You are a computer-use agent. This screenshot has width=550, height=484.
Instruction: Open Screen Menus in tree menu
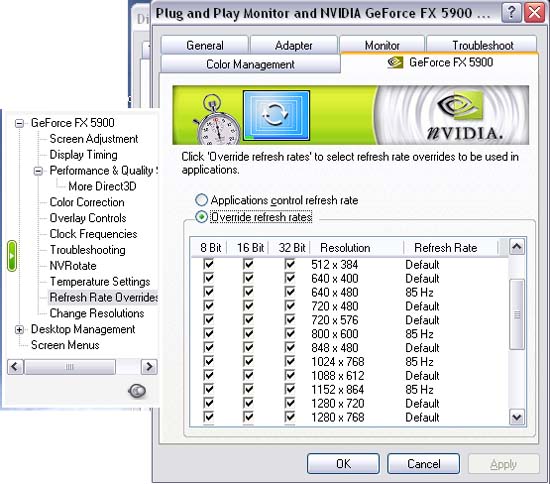coord(65,345)
